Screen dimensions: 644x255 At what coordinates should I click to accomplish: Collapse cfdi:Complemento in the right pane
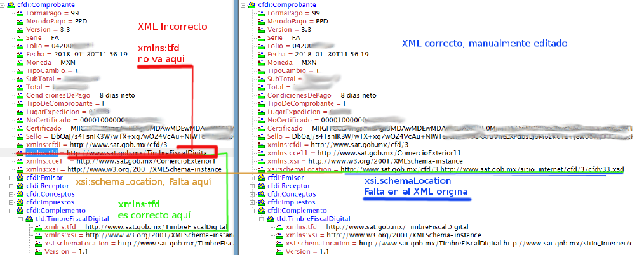tap(252, 211)
